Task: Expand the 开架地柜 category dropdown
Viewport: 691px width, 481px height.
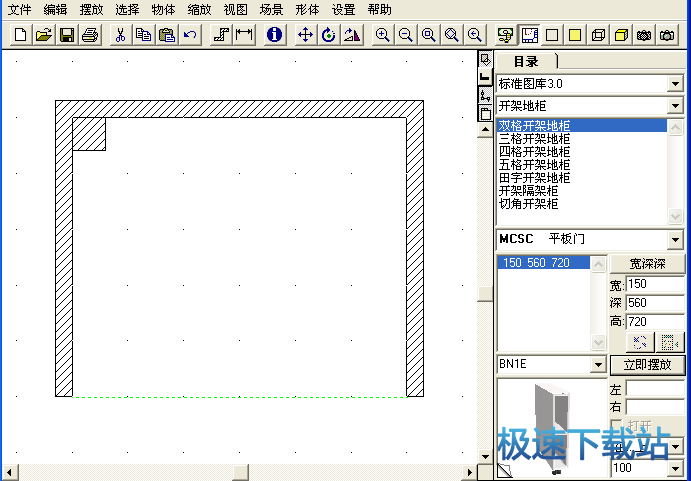Action: pyautogui.click(x=676, y=105)
